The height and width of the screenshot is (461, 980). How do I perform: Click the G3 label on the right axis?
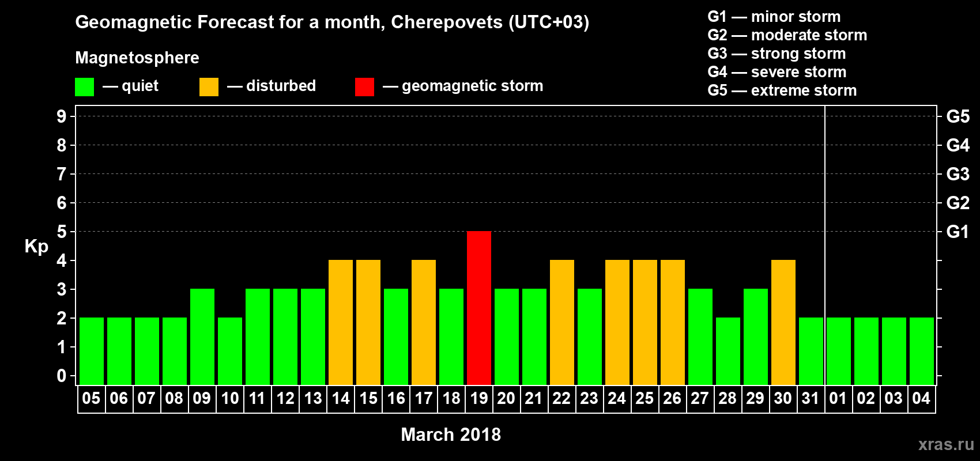click(958, 174)
